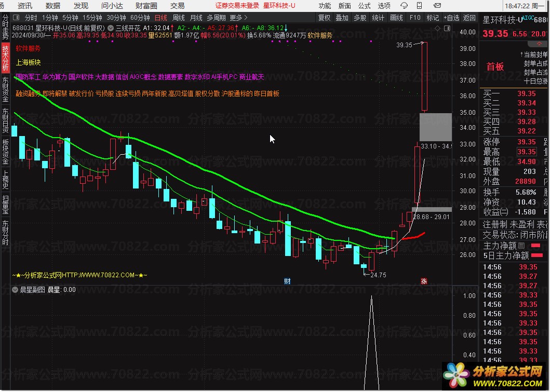Image resolution: width=551 pixels, height=392 pixels.
Task: Open the 财富圈 menu
Action: [146, 6]
